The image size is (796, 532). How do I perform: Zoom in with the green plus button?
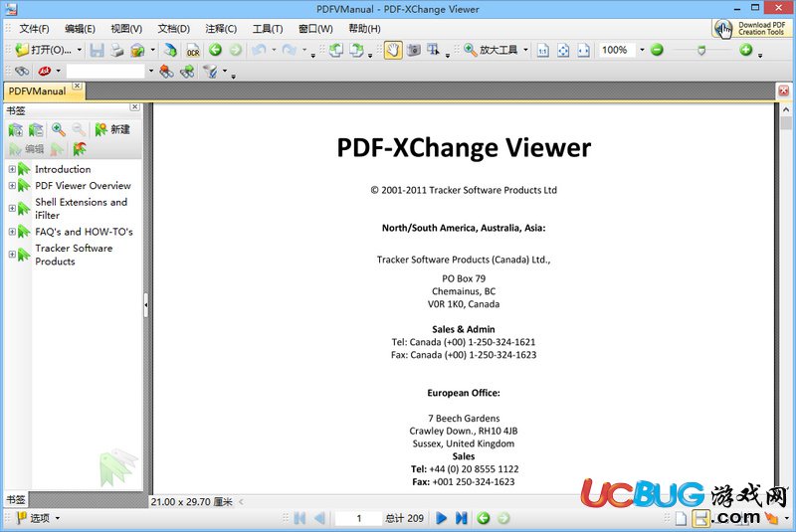(x=745, y=50)
